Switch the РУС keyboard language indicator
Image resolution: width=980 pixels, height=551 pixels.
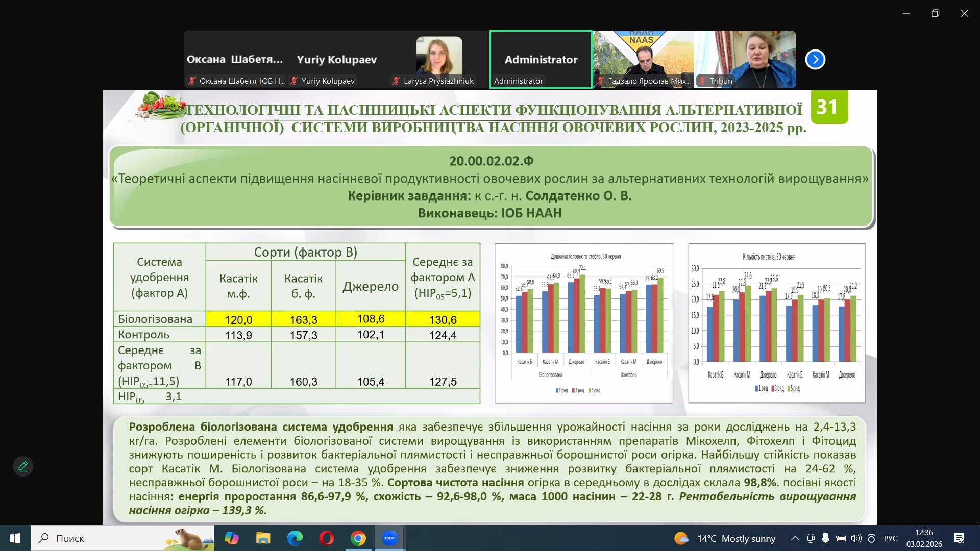point(890,538)
